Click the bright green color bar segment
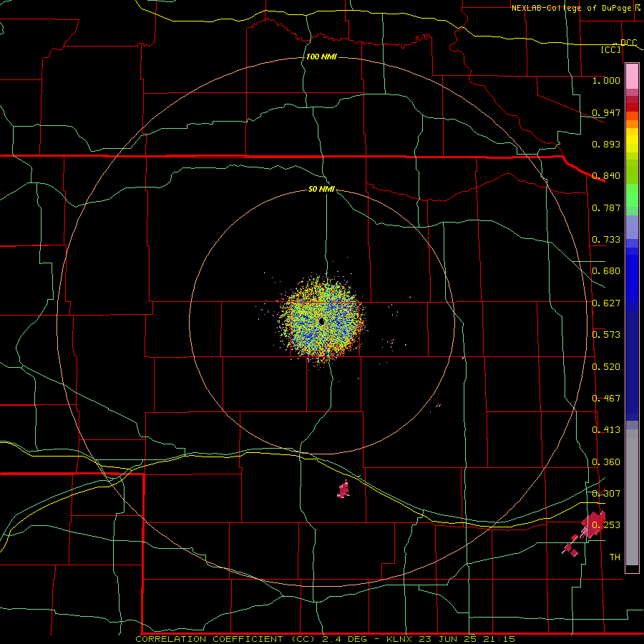The width and height of the screenshot is (644, 644). (x=632, y=195)
